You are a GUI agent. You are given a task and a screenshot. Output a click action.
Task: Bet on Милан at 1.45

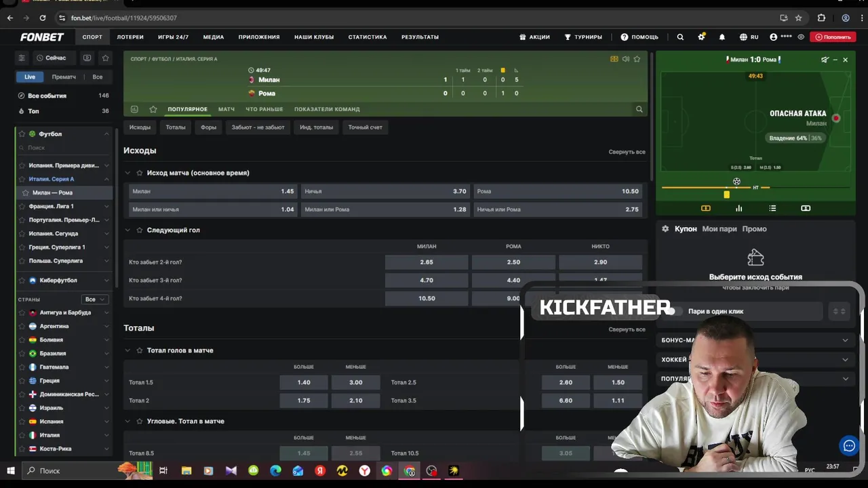(x=213, y=191)
